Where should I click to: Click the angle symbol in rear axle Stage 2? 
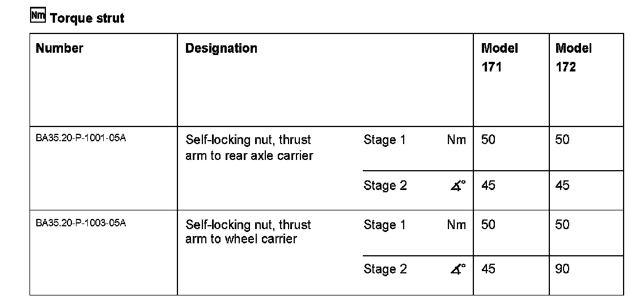click(457, 185)
